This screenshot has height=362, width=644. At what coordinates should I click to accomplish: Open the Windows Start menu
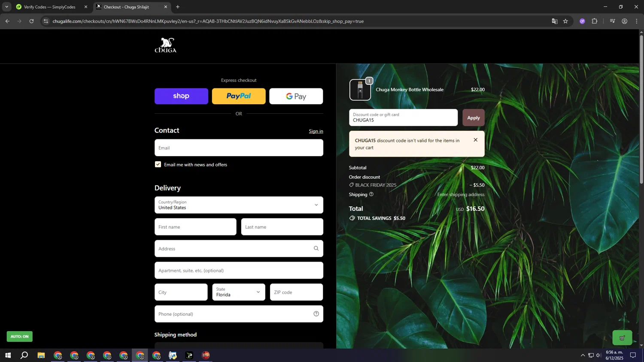[8, 355]
